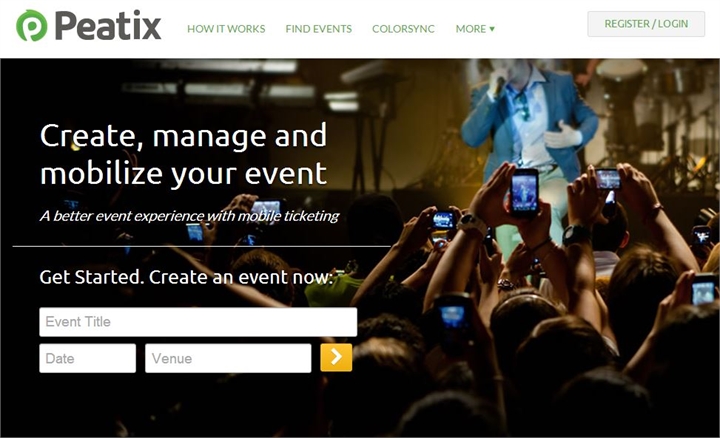Screen dimensions: 720x438
Task: Click the chevron inside the yellow button
Action: [x=336, y=357]
